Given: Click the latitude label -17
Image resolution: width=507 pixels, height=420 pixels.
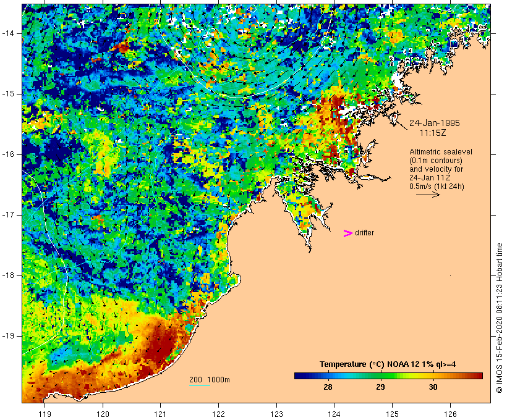Looking at the screenshot, I should 7,215.
